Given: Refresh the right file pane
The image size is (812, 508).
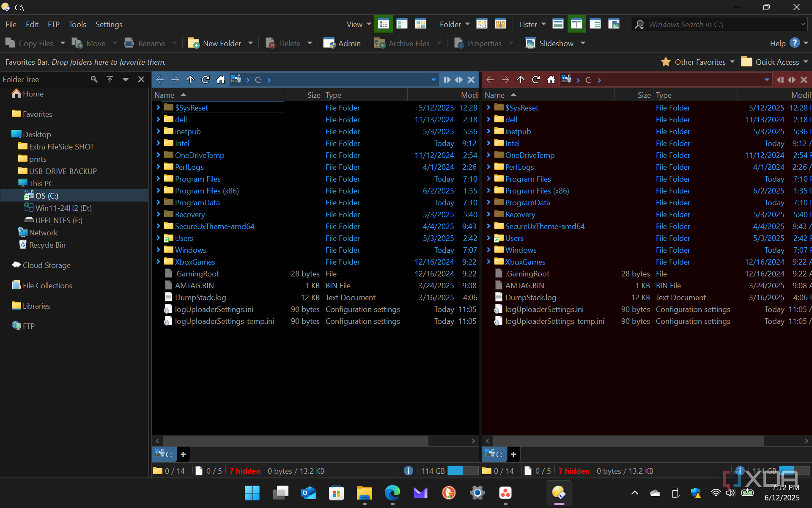Looking at the screenshot, I should [536, 80].
